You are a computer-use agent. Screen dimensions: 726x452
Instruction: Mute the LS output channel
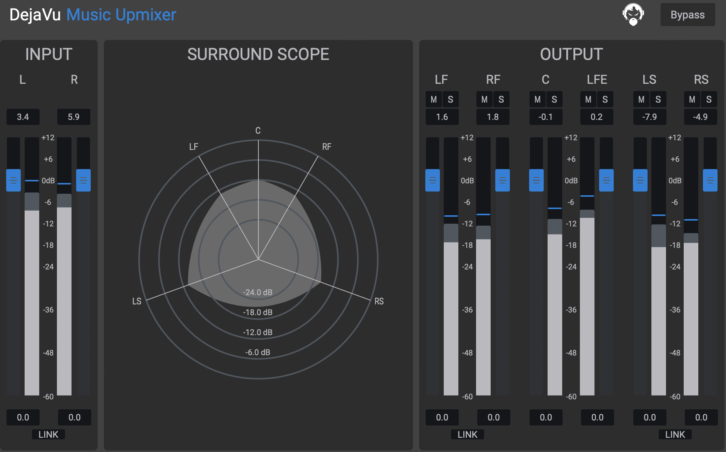point(641,99)
